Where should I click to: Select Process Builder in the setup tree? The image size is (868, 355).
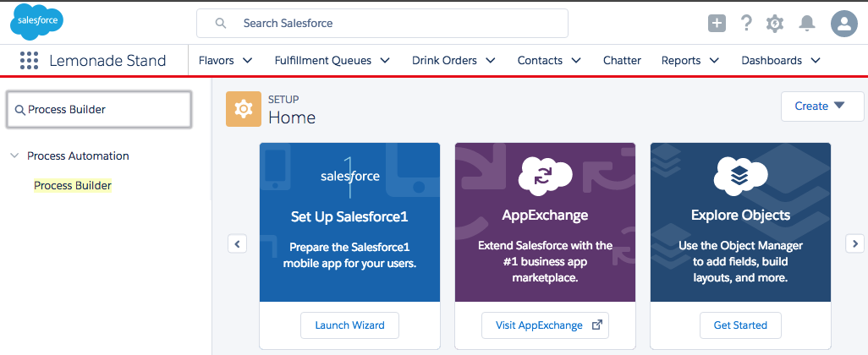point(73,186)
